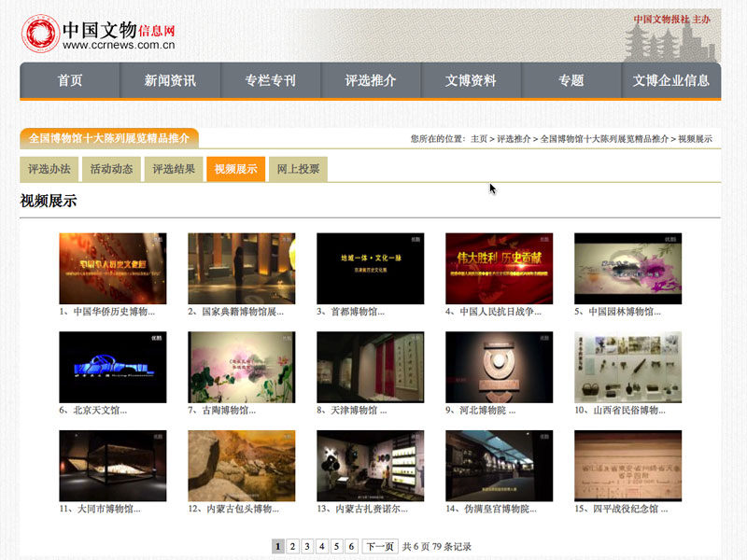Switch to the 评选结果 tab
Viewport: 747px width, 560px height.
(x=174, y=169)
